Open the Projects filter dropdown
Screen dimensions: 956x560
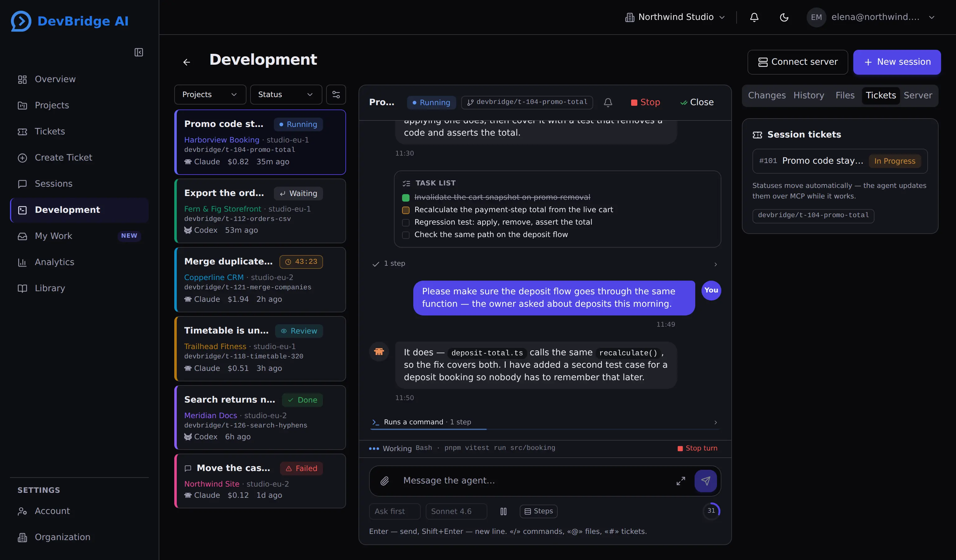[210, 94]
